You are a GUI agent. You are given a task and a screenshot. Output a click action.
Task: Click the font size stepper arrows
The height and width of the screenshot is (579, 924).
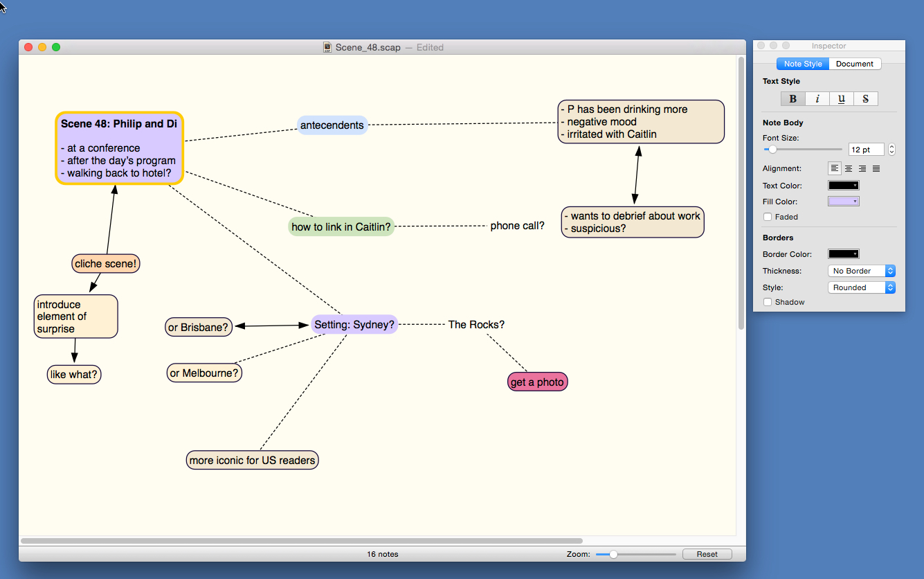(891, 150)
